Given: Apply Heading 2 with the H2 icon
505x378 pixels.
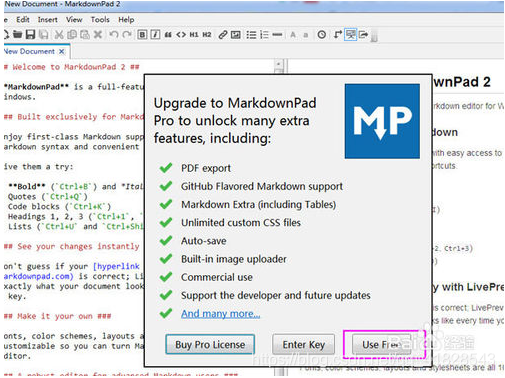Looking at the screenshot, I should 207,35.
